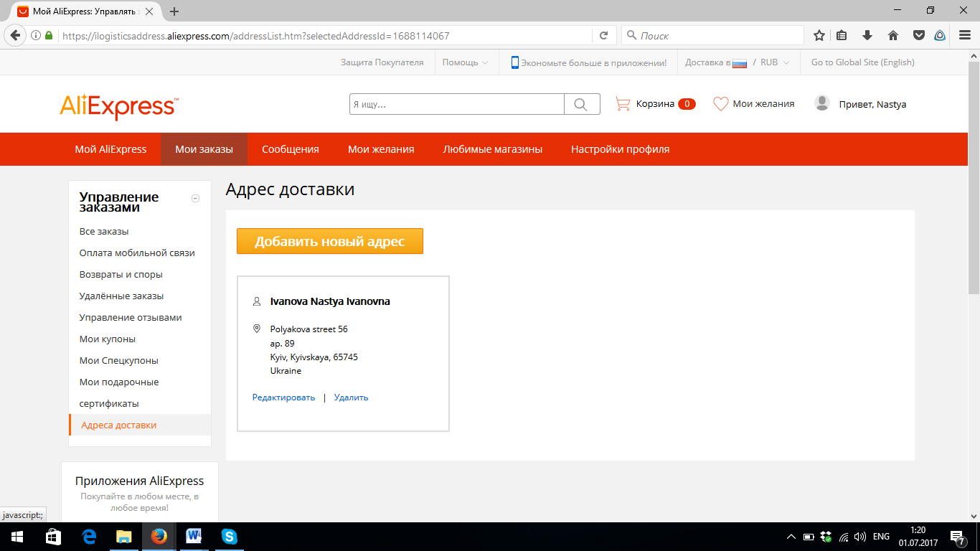
Task: Go to Firefox home page icon
Action: pyautogui.click(x=893, y=35)
